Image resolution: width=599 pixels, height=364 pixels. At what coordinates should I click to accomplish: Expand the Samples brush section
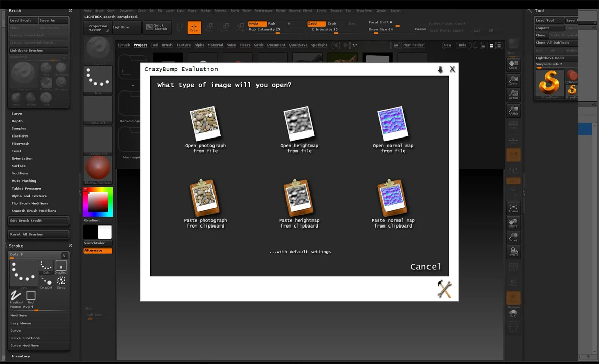click(19, 128)
